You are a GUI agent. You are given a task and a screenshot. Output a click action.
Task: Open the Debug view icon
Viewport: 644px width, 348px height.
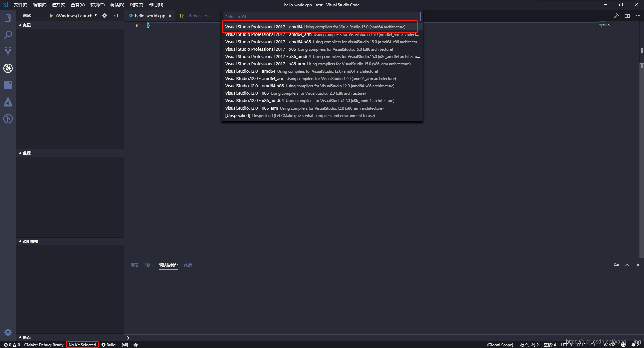[x=8, y=68]
